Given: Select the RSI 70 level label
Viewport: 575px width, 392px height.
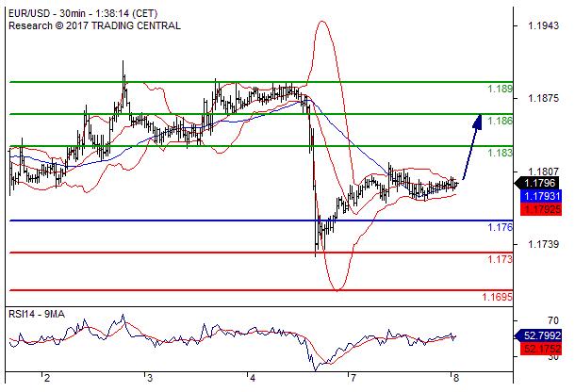Looking at the screenshot, I should (x=553, y=320).
